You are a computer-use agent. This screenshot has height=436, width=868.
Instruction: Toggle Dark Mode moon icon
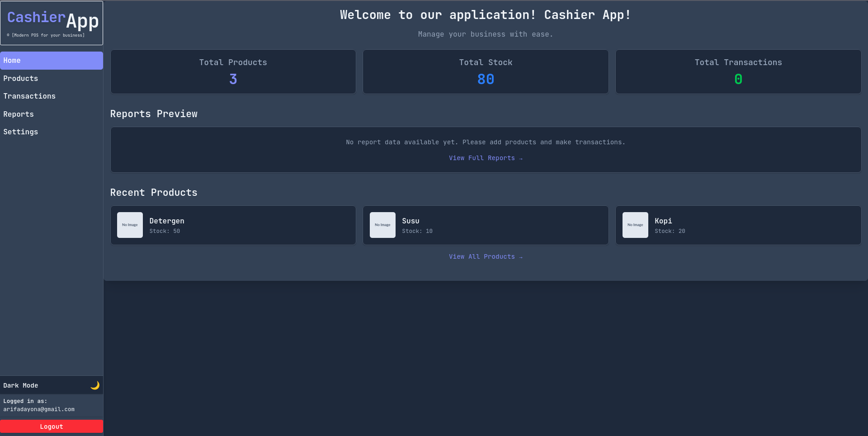point(94,385)
